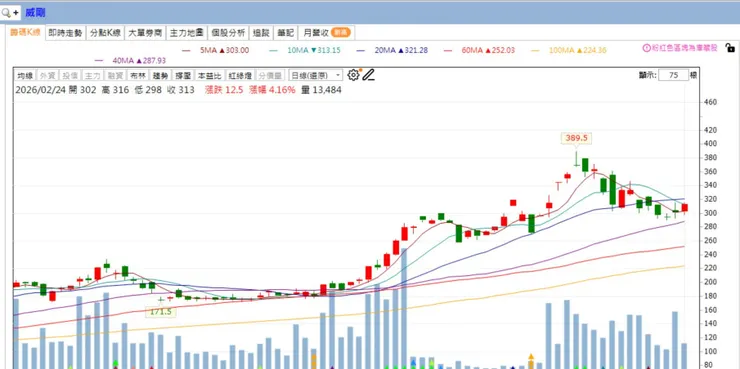Viewport: 740px width, 369px height.
Task: Toggle the 紅綠燈 button
Action: coord(240,75)
